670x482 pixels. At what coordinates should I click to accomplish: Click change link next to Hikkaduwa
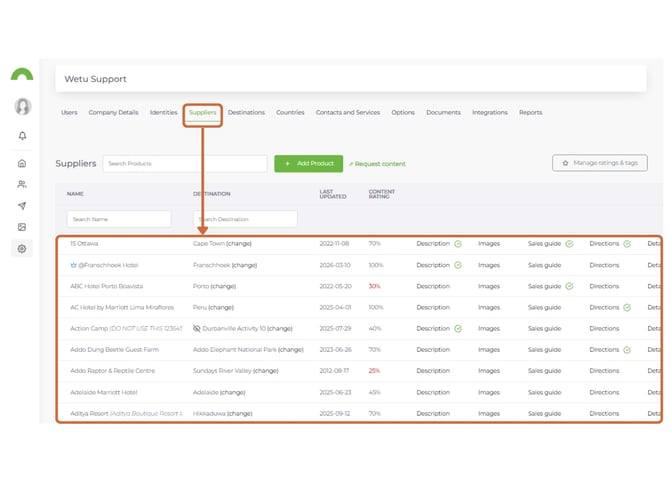(239, 413)
